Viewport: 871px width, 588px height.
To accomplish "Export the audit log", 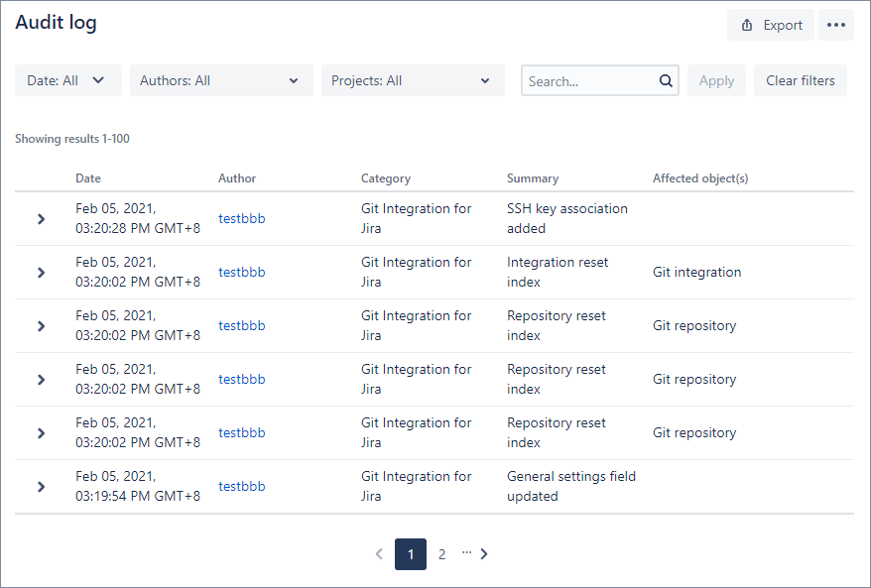I will click(x=771, y=25).
